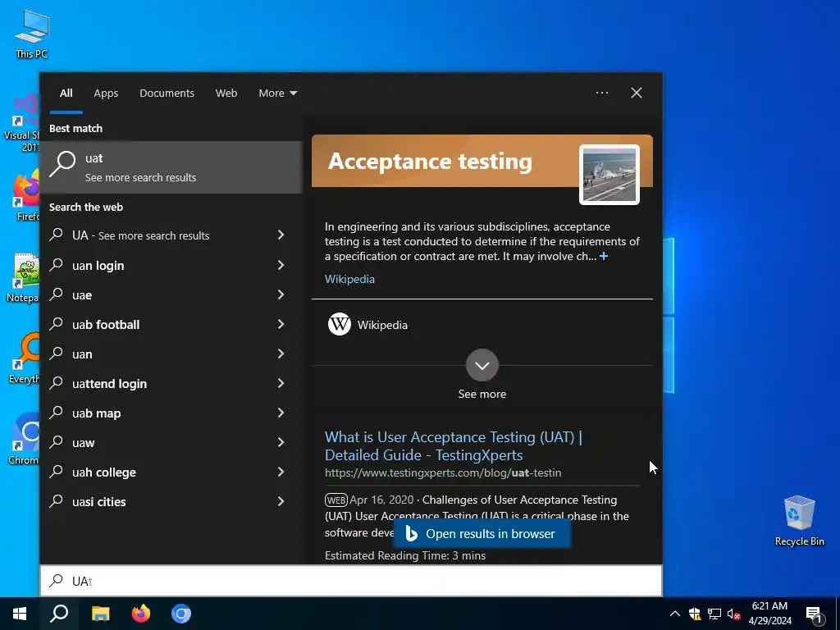This screenshot has width=840, height=630.
Task: Click 'Open results in browser' button
Action: point(482,533)
